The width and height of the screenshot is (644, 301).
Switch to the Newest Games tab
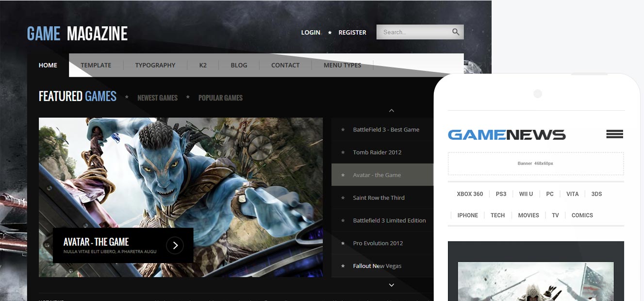158,98
